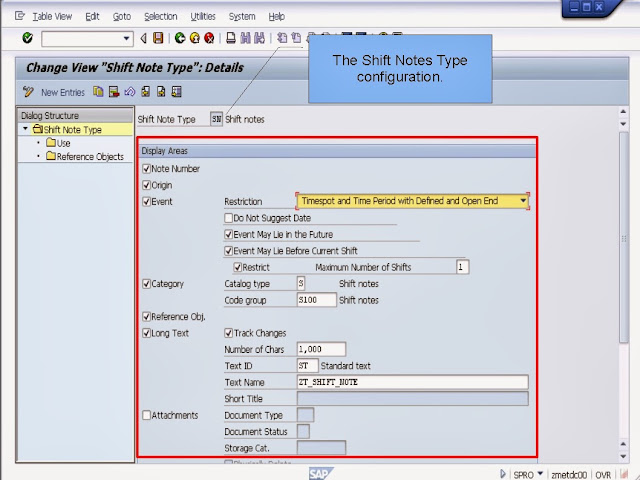Viewport: 640px width, 480px height.
Task: Uncheck the Reference Obj. checkbox
Action: point(147,316)
